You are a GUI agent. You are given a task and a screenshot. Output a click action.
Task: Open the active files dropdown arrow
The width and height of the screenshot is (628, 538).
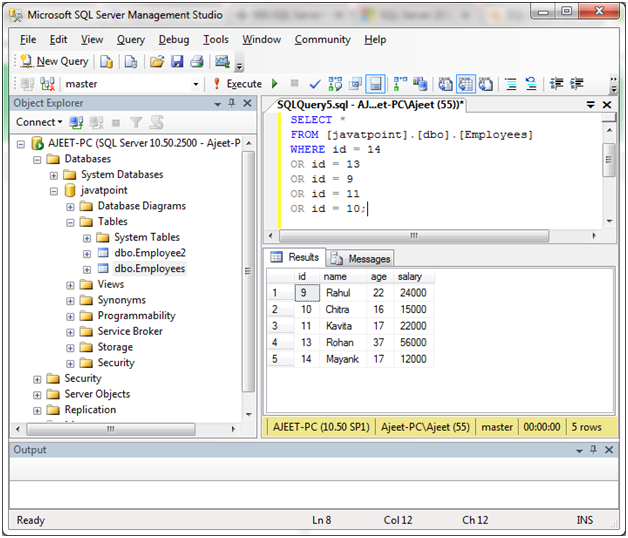click(590, 105)
